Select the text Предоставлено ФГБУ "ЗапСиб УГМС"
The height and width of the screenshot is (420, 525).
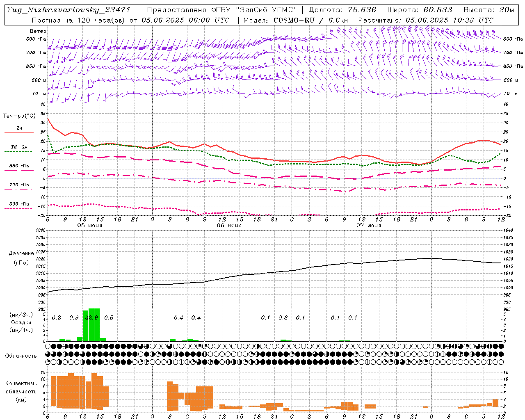tap(222, 10)
